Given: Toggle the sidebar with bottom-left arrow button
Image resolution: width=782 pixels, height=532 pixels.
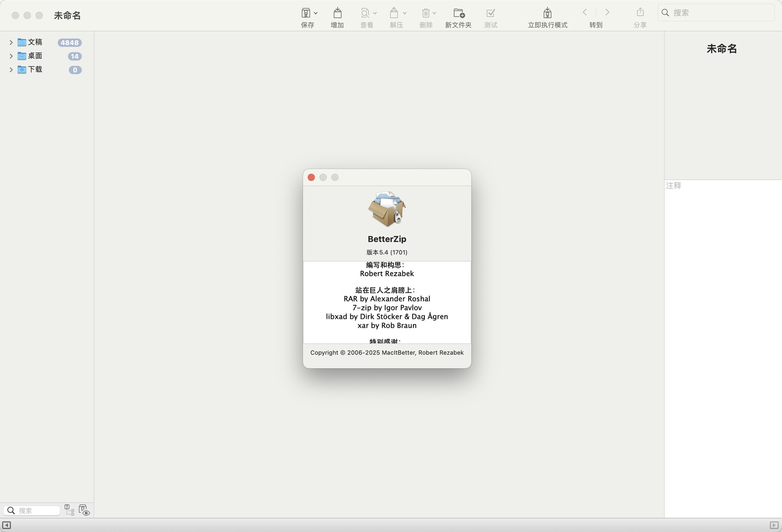Looking at the screenshot, I should tap(7, 525).
